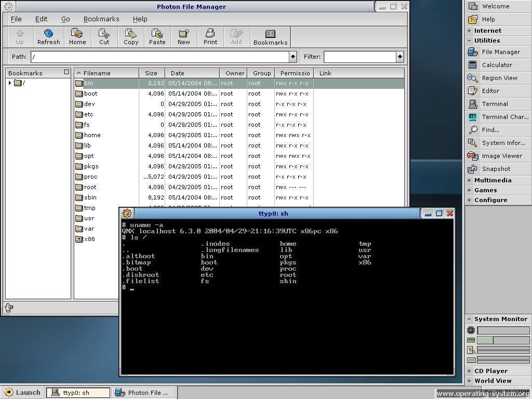Start a Terminal from the shelf
Screen dimensions: 532x399
tap(498, 104)
